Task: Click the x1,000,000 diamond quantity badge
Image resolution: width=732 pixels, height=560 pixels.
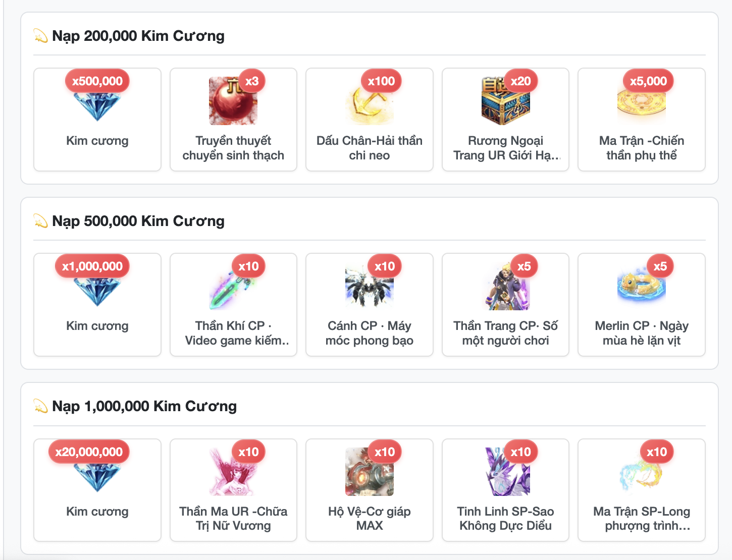Action: pos(92,266)
